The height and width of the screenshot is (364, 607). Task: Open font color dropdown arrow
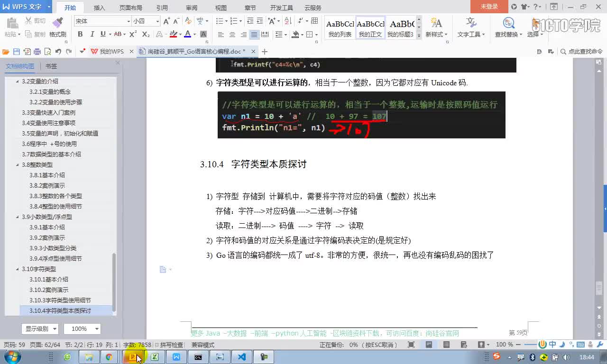click(x=194, y=34)
